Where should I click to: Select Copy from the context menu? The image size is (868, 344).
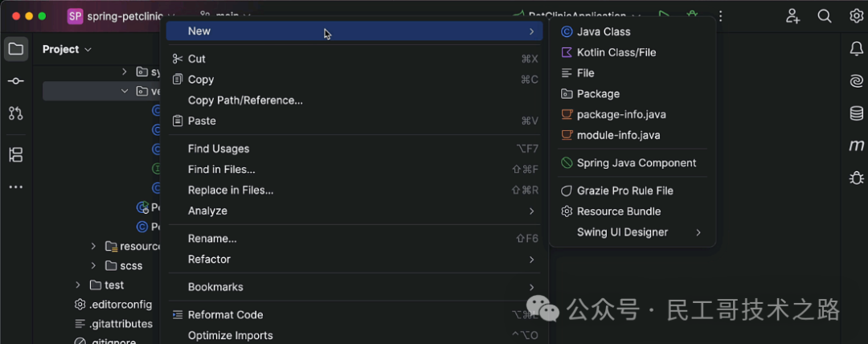[354, 80]
